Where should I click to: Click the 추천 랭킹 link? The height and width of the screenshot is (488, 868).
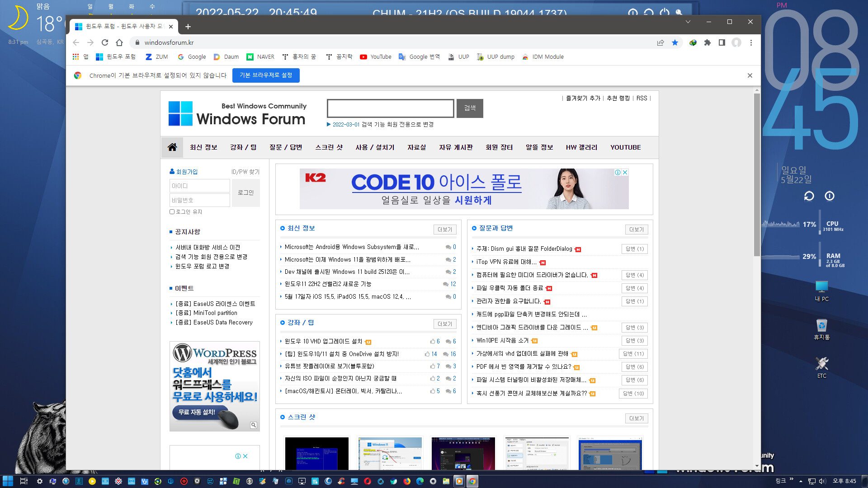(x=618, y=98)
